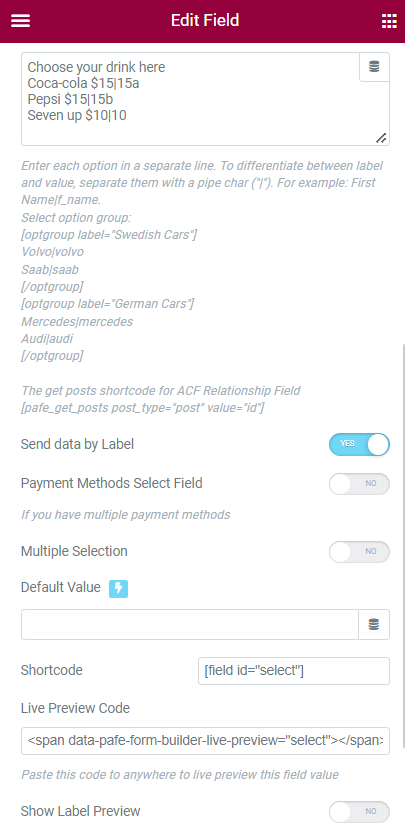
Task: Disable the Send data by Label switch
Action: (x=359, y=444)
